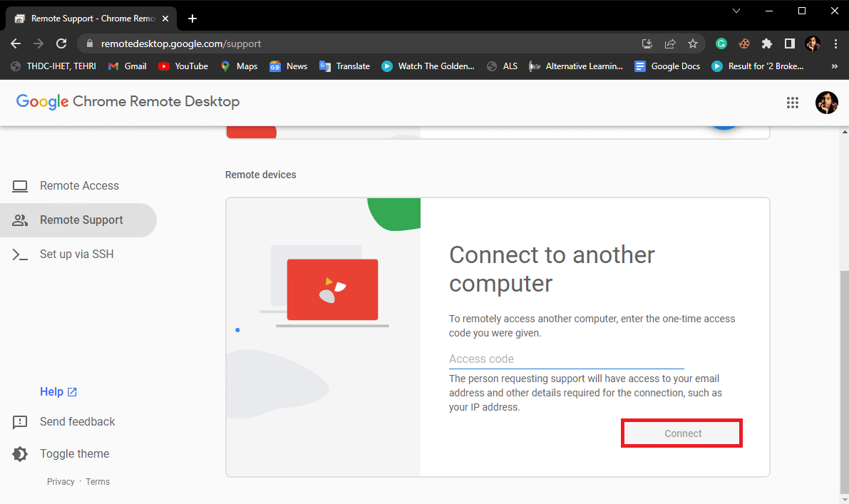Click Send feedback

[63, 422]
